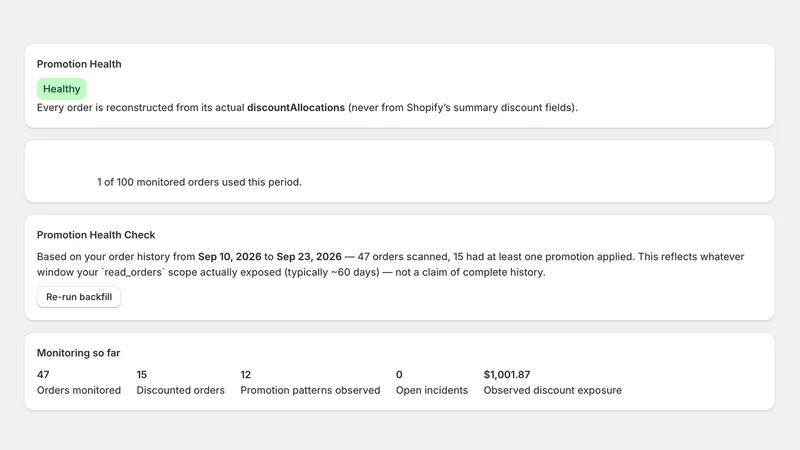Image resolution: width=800 pixels, height=450 pixels.
Task: Click the 12 promotion patterns value
Action: [245, 374]
